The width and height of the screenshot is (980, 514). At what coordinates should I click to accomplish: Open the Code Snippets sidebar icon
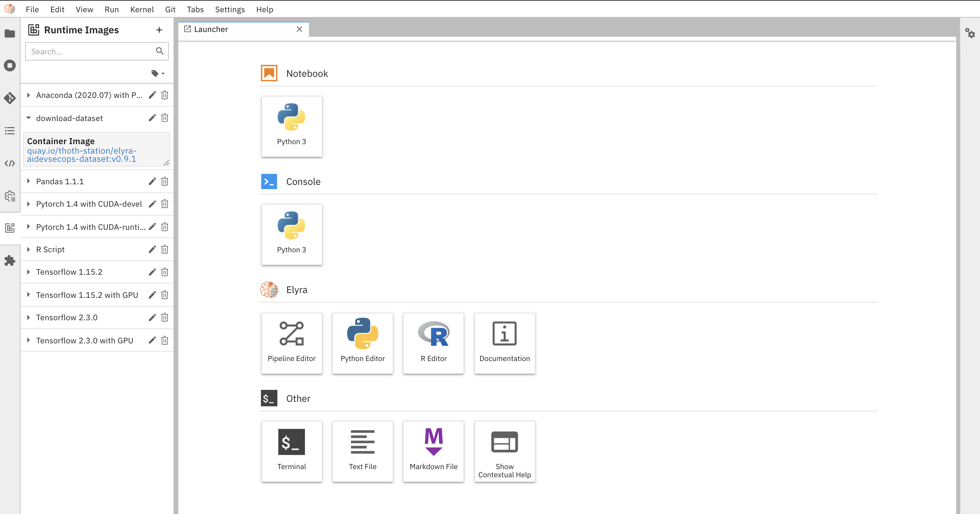point(10,164)
